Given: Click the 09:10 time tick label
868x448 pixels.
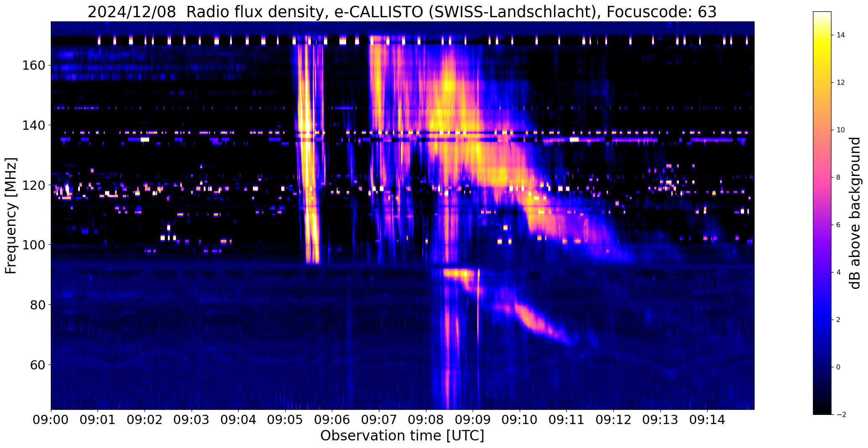Looking at the screenshot, I should click(520, 420).
